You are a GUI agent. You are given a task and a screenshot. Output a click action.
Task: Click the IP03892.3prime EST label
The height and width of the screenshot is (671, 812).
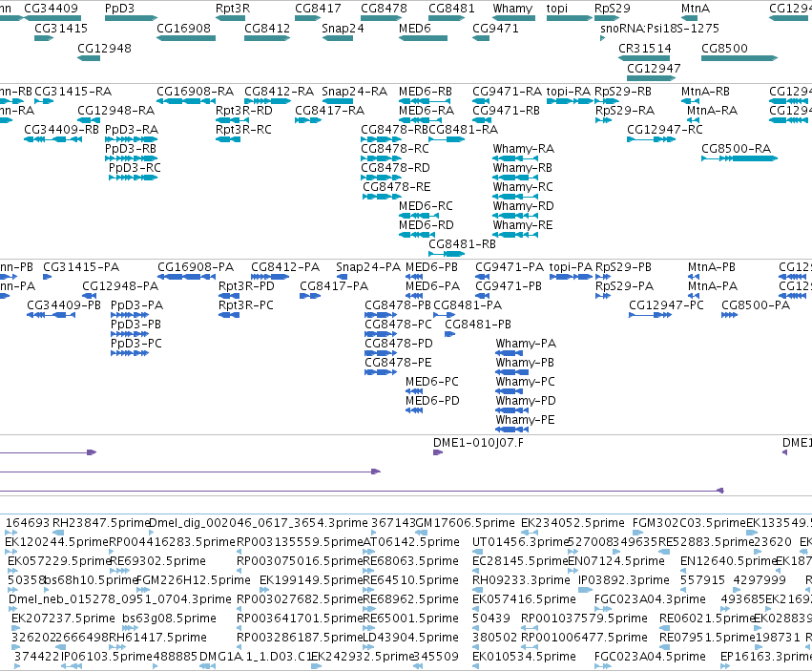point(624,580)
